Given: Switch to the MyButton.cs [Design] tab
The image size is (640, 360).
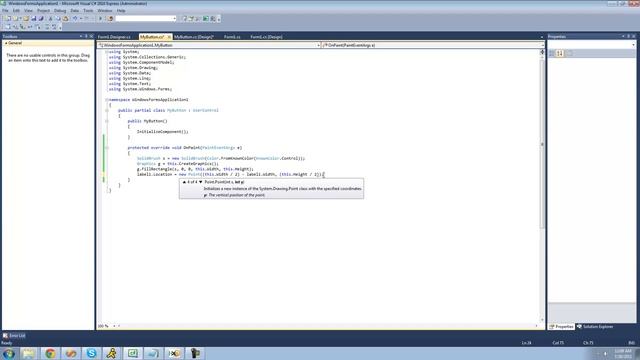Looking at the screenshot, I should click(193, 37).
